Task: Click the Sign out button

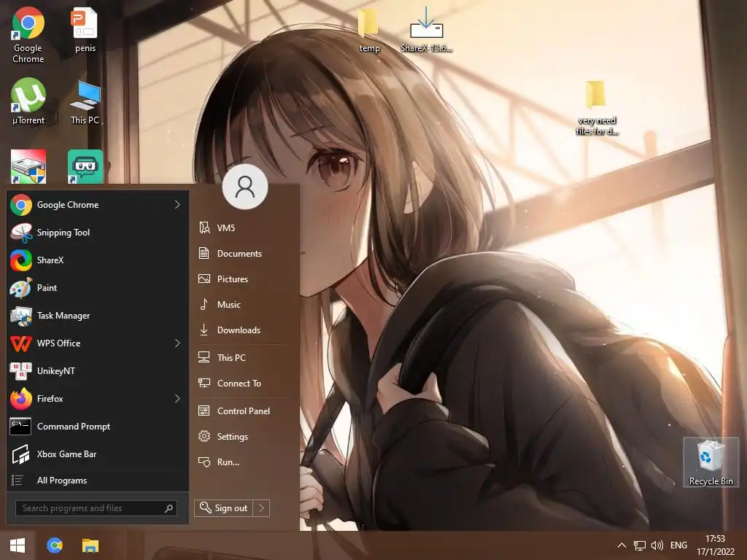Action: pos(224,508)
